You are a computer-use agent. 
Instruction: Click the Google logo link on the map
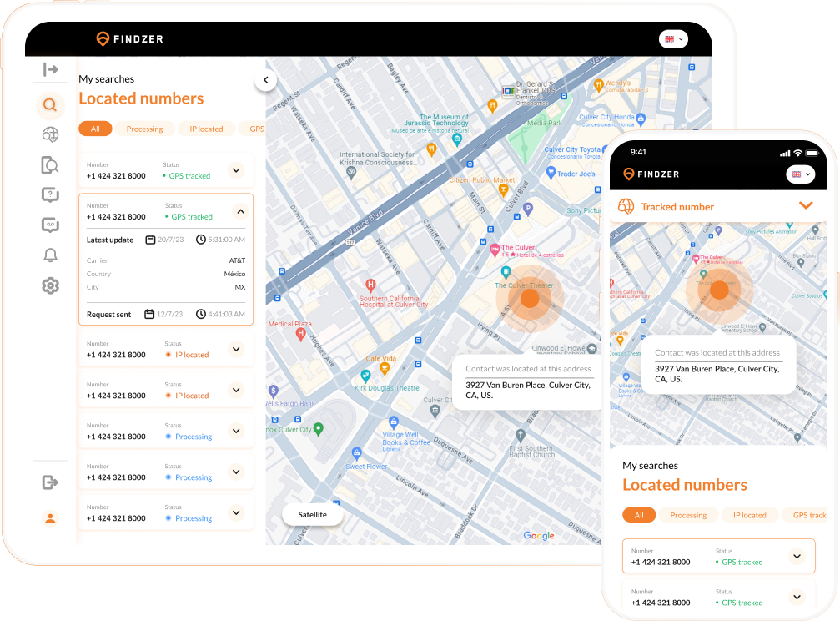pos(539,535)
